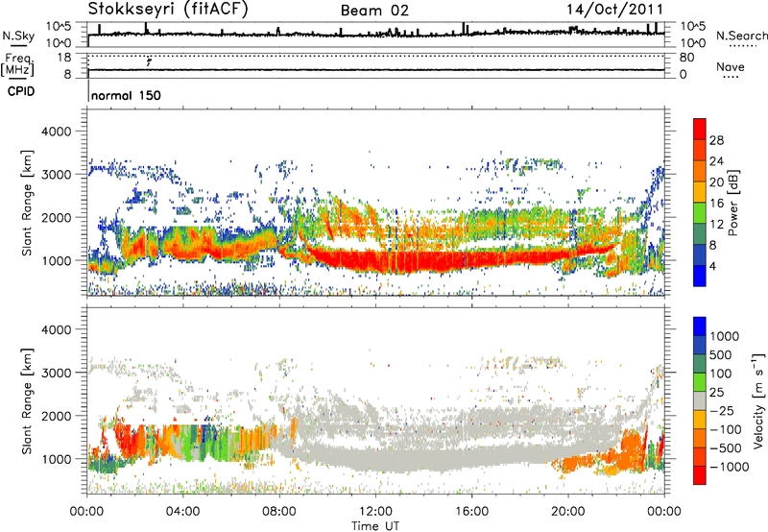Click the date 14/Oct/2011
Screen dimensions: 768x532
pyautogui.click(x=614, y=10)
